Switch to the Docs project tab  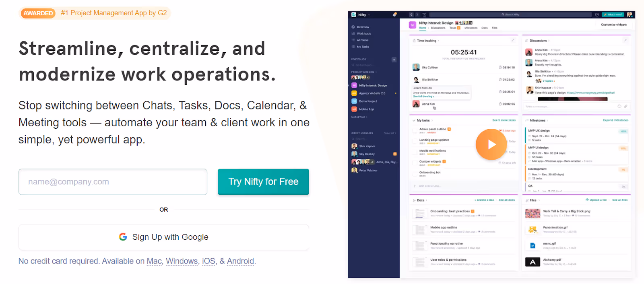(x=485, y=28)
